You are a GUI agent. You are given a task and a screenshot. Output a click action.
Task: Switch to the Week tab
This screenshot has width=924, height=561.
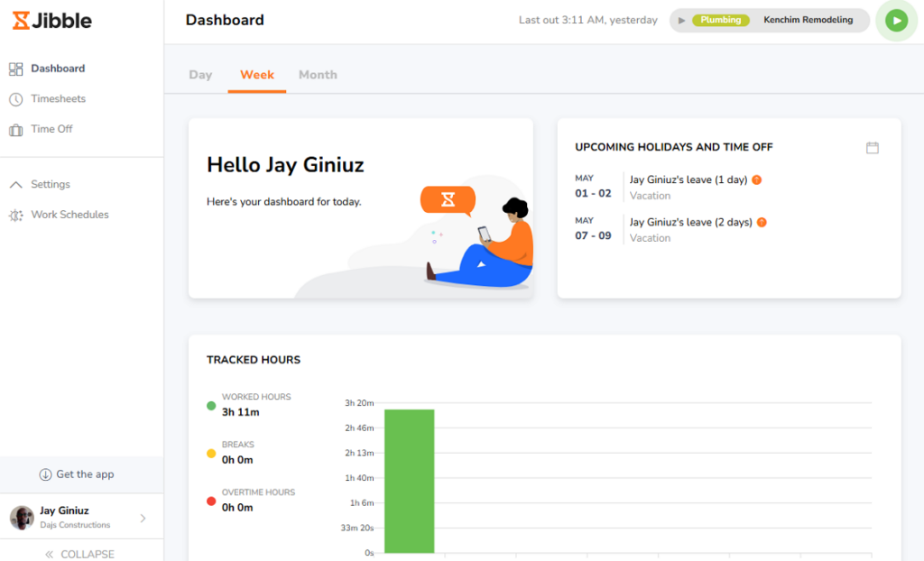point(257,75)
